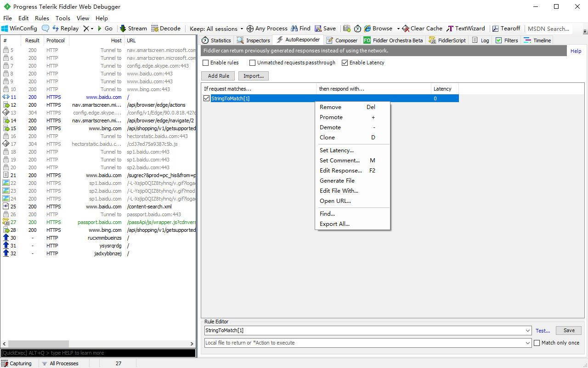Image resolution: width=588 pixels, height=368 pixels.
Task: Expand Rule Editor match string dropdown
Action: coord(528,330)
